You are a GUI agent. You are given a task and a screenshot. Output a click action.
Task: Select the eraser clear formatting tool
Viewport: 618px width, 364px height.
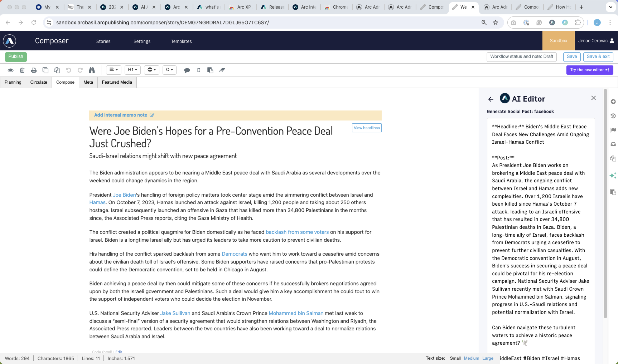222,70
